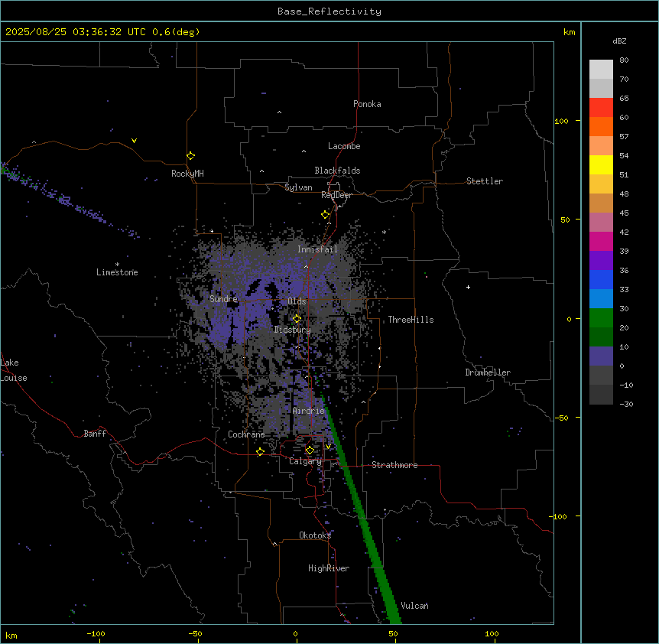This screenshot has height=644, width=659.
Task: Click the Sundre label
Action: [223, 299]
